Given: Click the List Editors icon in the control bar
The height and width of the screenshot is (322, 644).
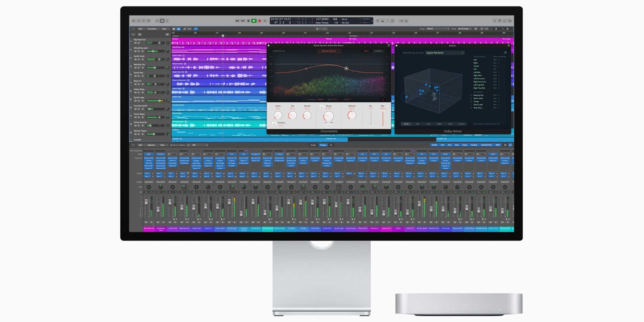Looking at the screenshot, I should [495, 20].
